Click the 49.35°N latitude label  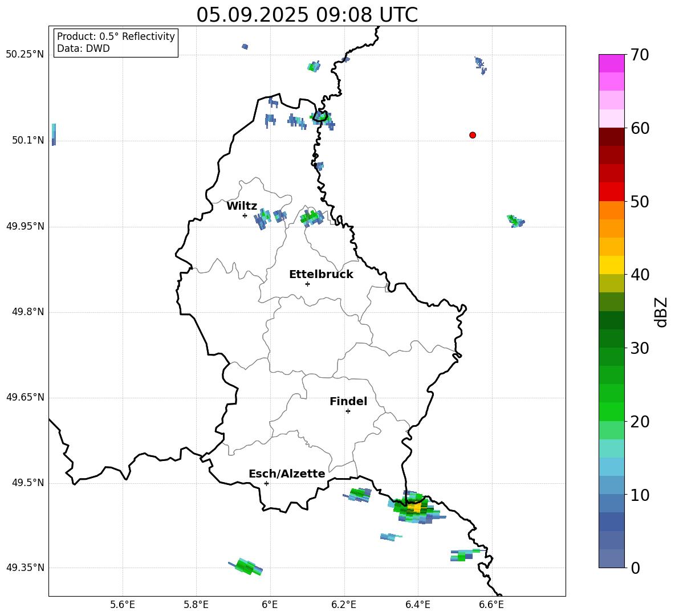25,568
